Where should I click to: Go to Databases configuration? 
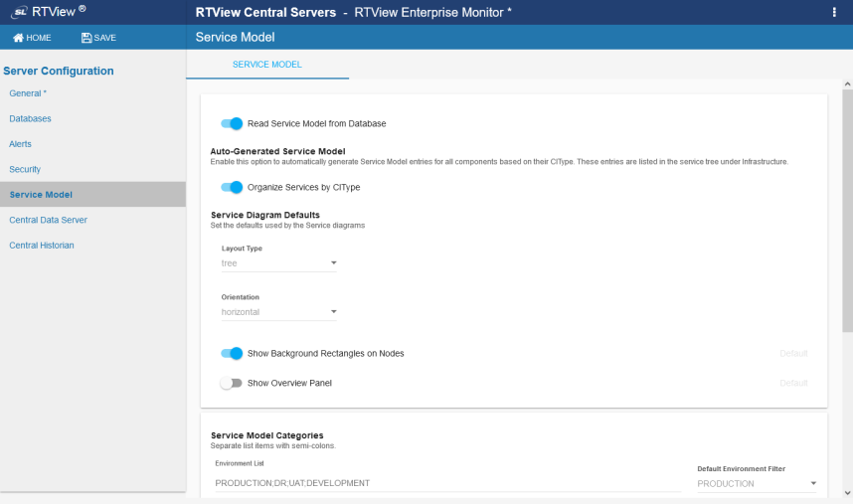click(x=30, y=118)
